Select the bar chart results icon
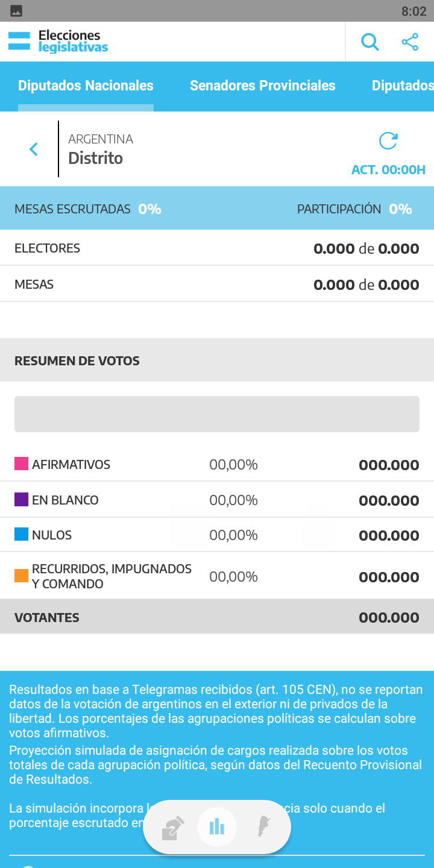434x868 pixels. click(217, 828)
